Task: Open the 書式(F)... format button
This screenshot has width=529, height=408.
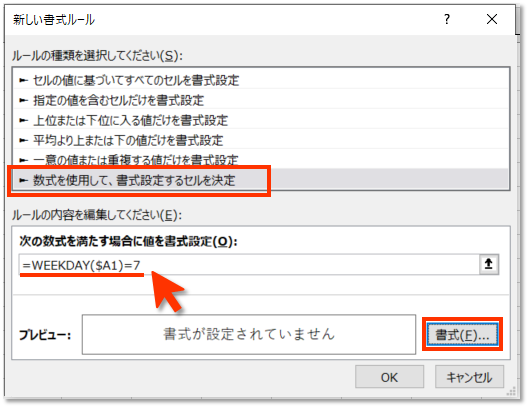Action: click(462, 334)
